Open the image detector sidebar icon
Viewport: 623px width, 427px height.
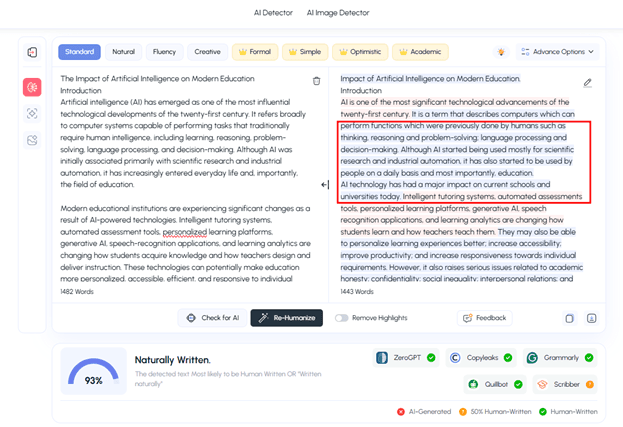32,140
